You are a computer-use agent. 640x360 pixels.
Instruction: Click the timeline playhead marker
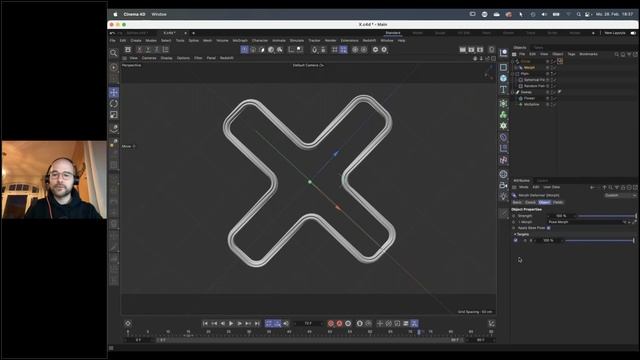(x=418, y=332)
